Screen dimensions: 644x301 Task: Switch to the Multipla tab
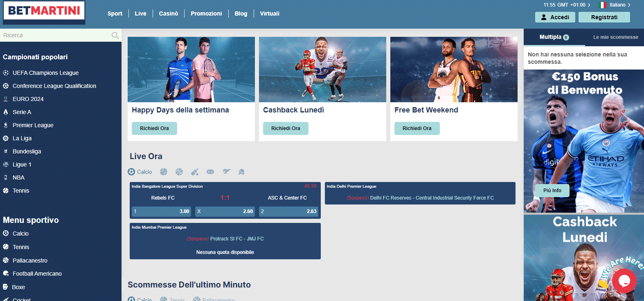[554, 37]
